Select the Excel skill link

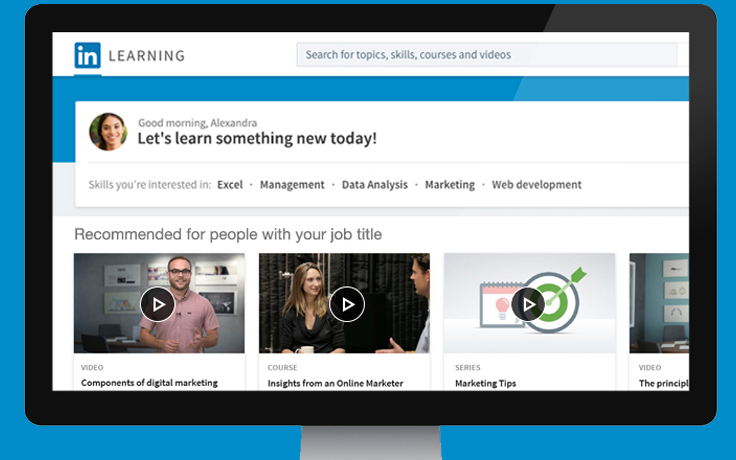point(230,185)
